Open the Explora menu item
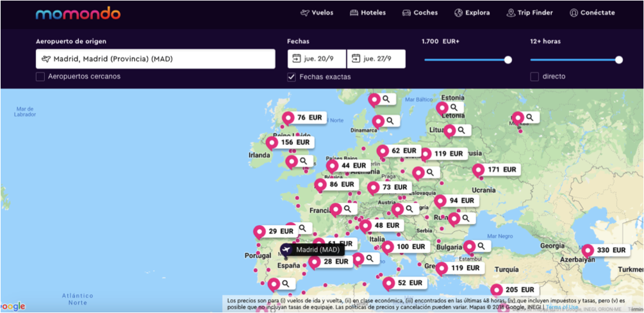The image size is (644, 313). tap(472, 13)
